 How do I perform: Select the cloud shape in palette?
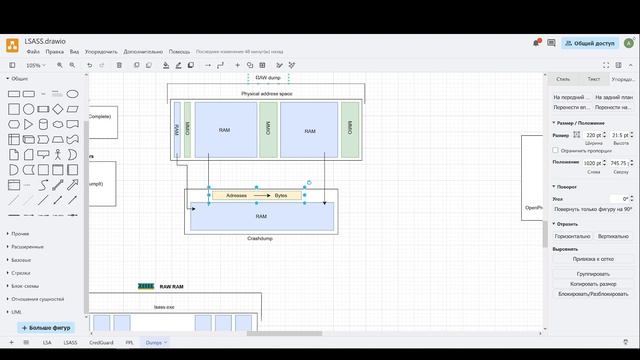58,124
